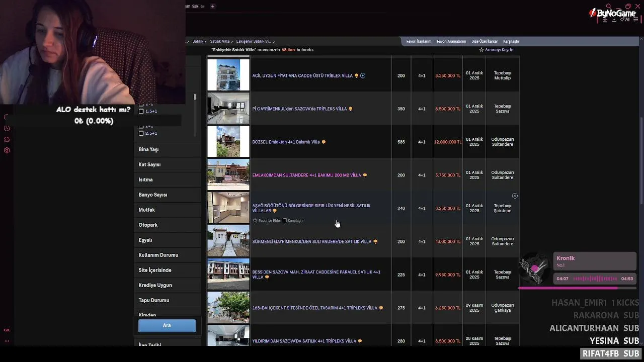This screenshot has height=362, width=644.
Task: Click the filter panel scrollbar thumb
Action: pyautogui.click(x=195, y=97)
